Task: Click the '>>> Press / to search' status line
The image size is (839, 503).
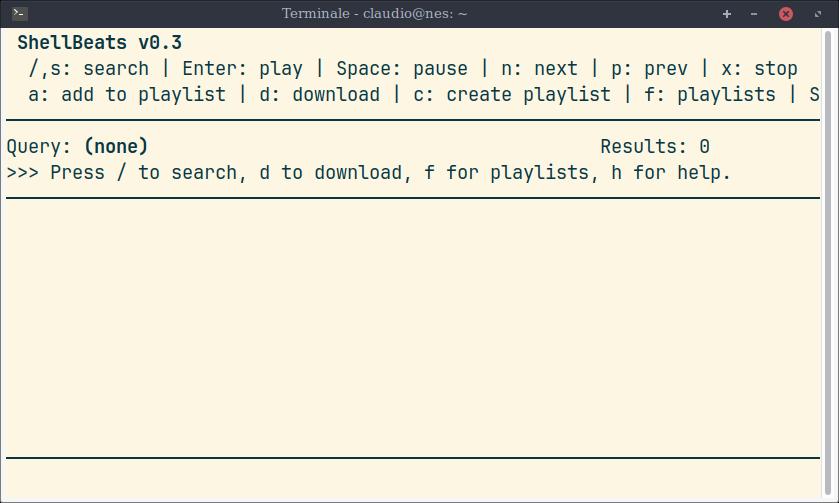Action: pos(369,173)
